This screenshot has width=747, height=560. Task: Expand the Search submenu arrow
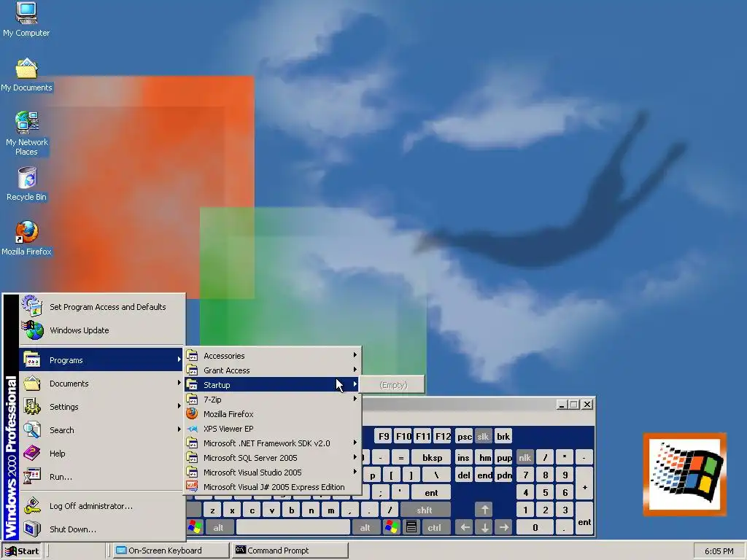click(179, 429)
